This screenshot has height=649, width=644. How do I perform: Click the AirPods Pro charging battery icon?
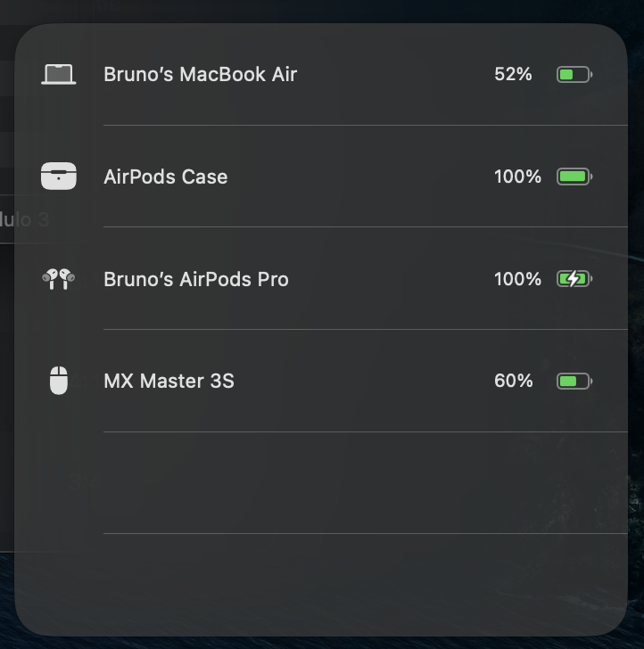[x=574, y=279]
